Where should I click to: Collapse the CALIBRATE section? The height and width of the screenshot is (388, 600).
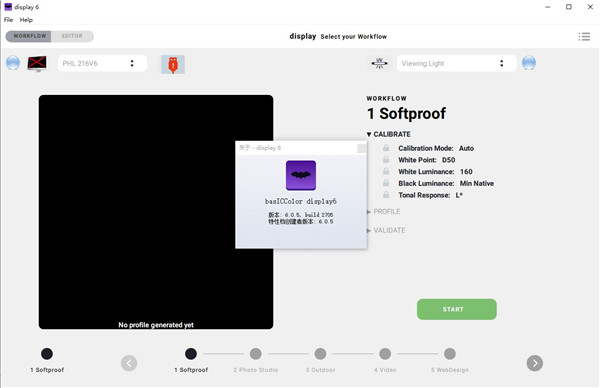(388, 134)
